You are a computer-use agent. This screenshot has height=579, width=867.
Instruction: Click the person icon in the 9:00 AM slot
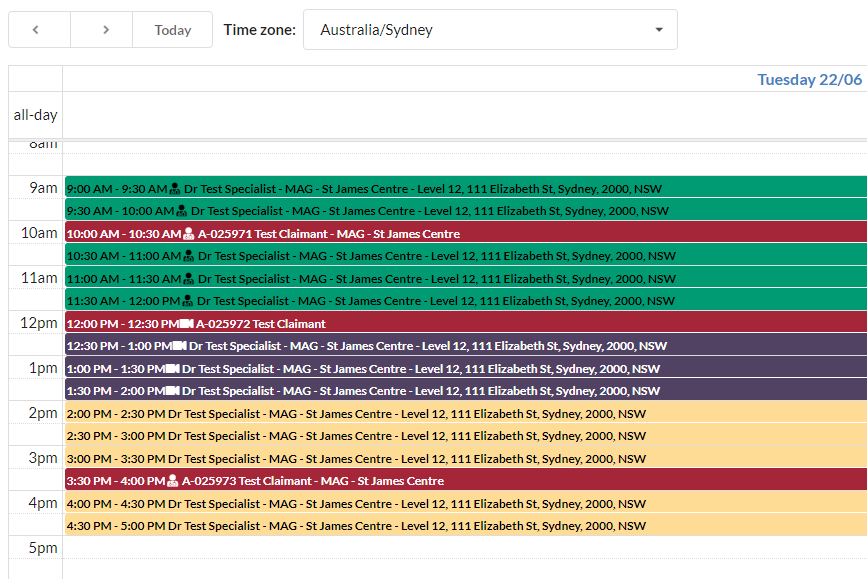point(176,188)
